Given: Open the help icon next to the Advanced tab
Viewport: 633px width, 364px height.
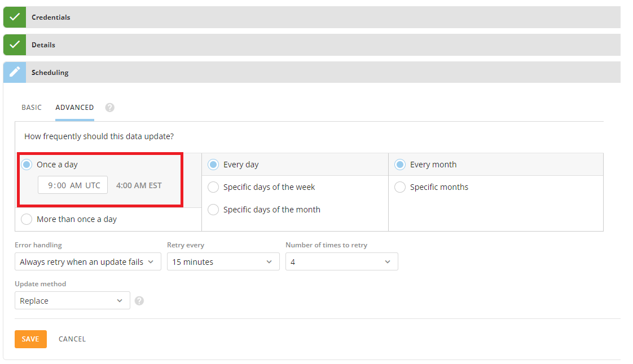Looking at the screenshot, I should pos(109,107).
